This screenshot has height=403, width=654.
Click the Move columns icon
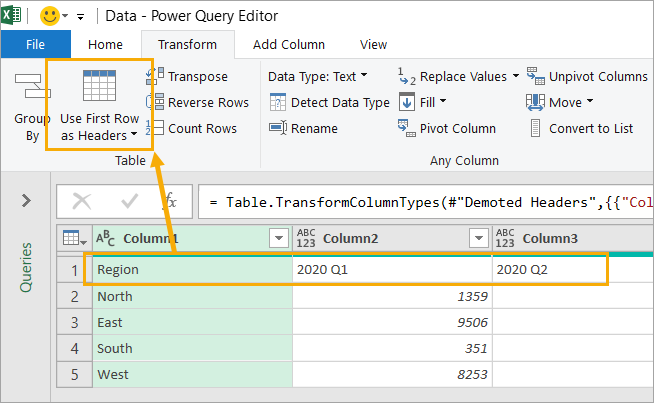(x=535, y=102)
